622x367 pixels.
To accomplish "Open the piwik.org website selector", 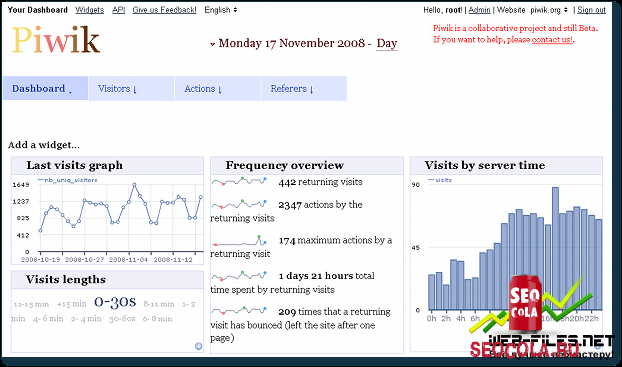I will tap(549, 10).
